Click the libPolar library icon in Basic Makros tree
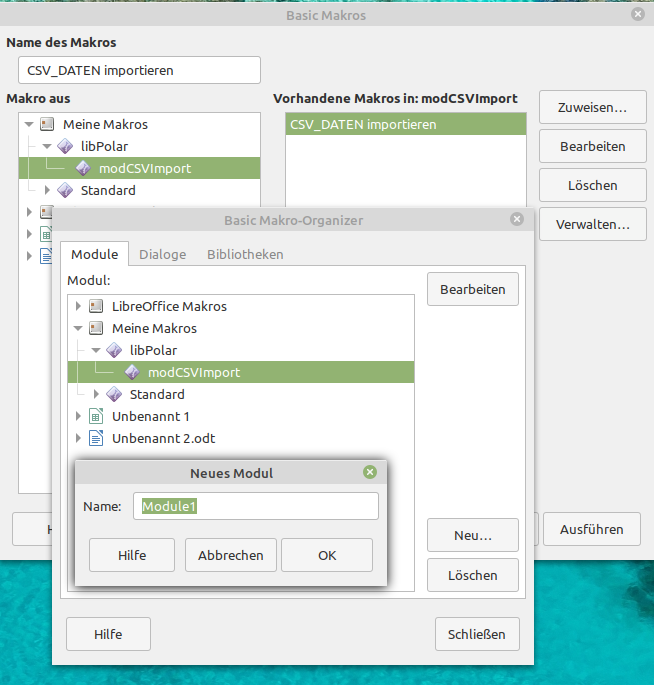Image resolution: width=654 pixels, height=685 pixels. (65, 146)
